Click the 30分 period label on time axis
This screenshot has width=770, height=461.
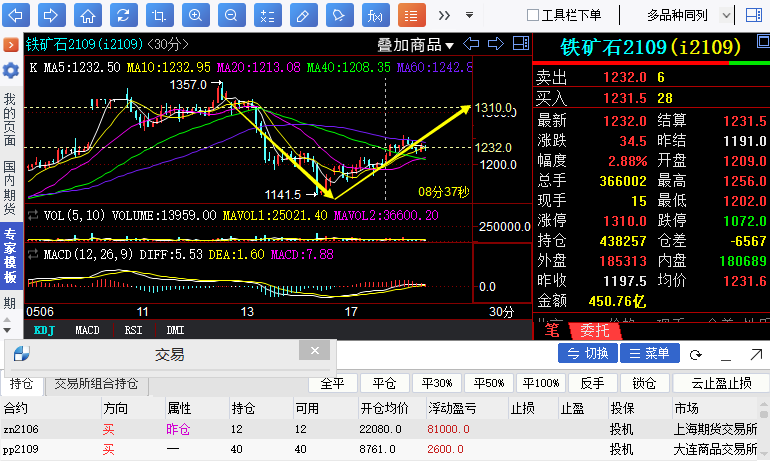coord(501,312)
